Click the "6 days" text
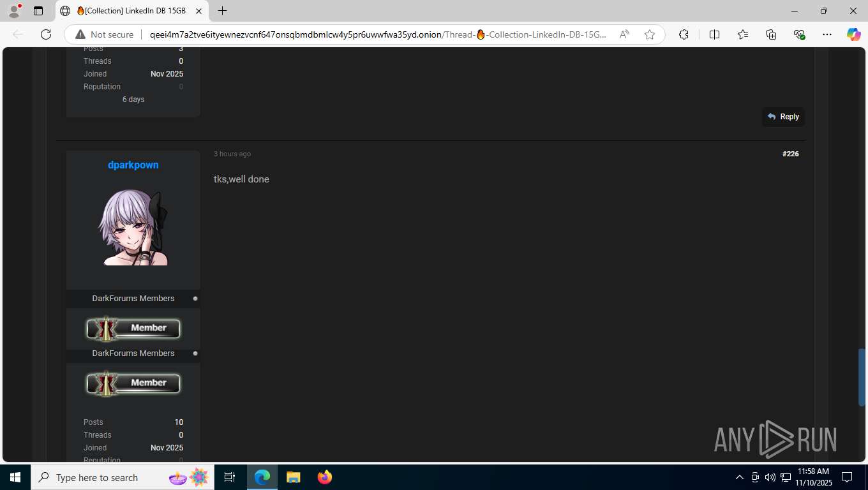 (133, 100)
